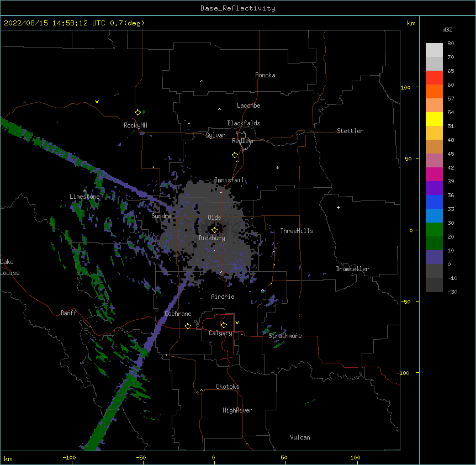Viewport: 476px width, 465px height.
Task: Click the Lacombe city label
Action: (248, 105)
